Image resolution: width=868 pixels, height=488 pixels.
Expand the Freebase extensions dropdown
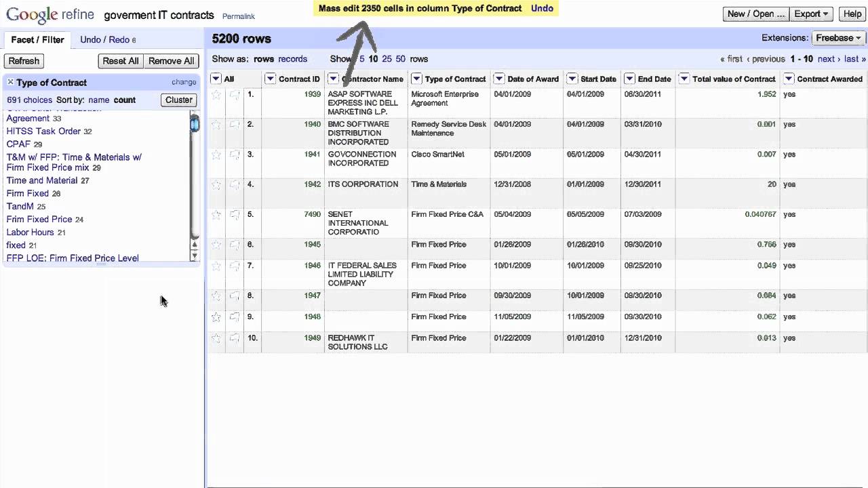pos(838,38)
